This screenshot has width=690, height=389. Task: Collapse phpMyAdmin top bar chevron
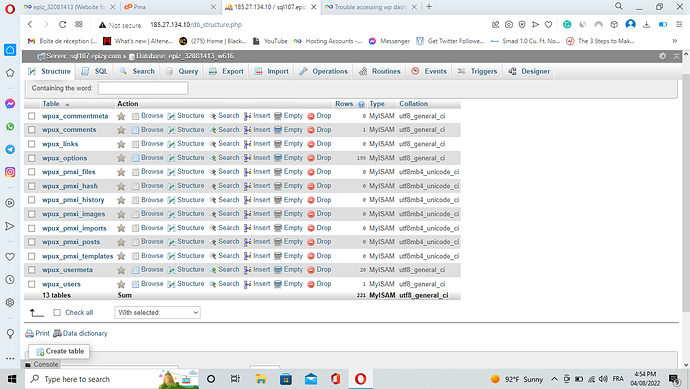(x=677, y=56)
